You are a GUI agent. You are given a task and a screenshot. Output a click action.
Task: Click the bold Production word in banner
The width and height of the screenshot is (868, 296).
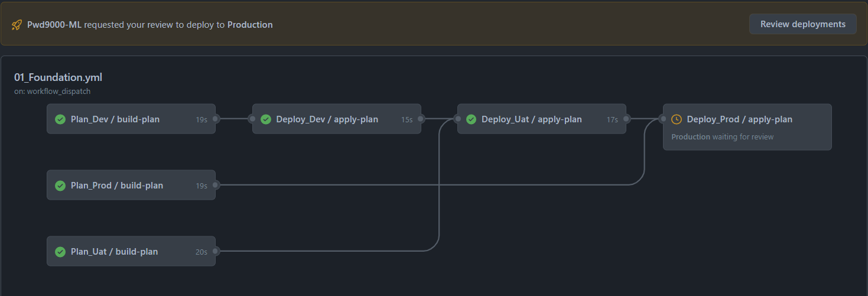tap(250, 25)
